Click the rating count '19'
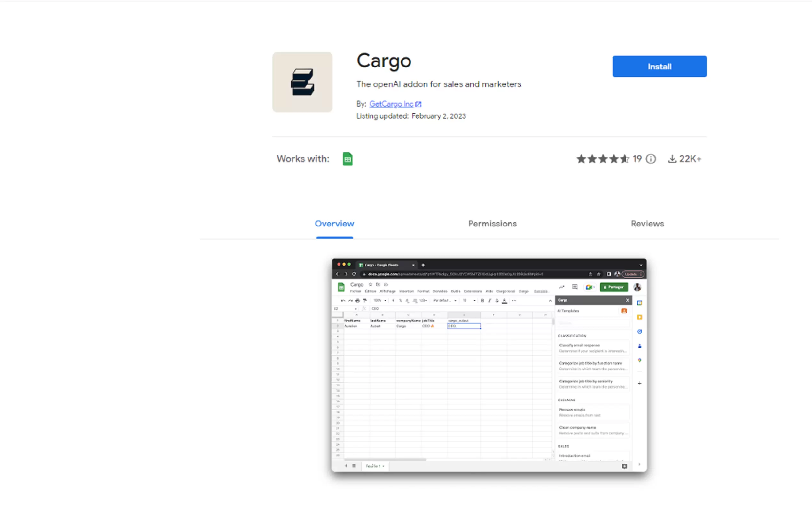Image resolution: width=812 pixels, height=508 pixels. pyautogui.click(x=637, y=159)
